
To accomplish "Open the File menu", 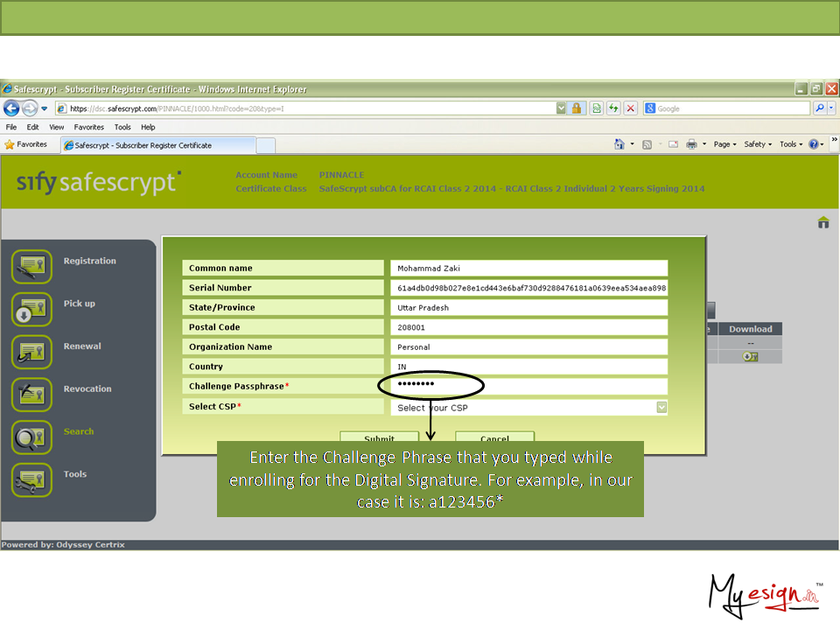I will pos(11,127).
